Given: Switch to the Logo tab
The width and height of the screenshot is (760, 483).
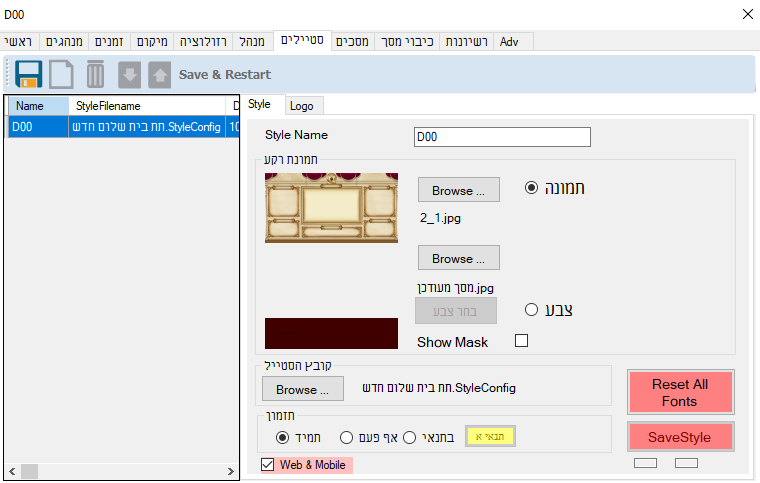Looking at the screenshot, I should point(301,106).
